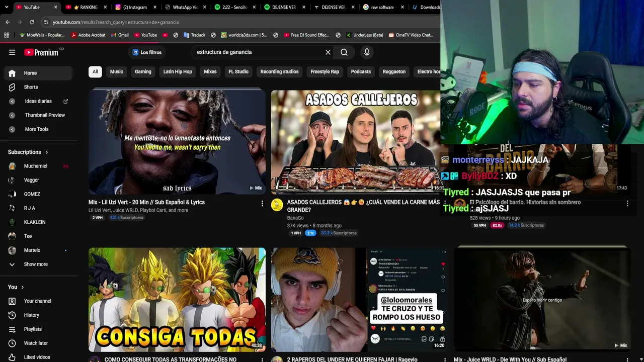Open the worldcia3ds.com bookmark
Screen dimensions: 644x362
pyautogui.click(x=244, y=35)
